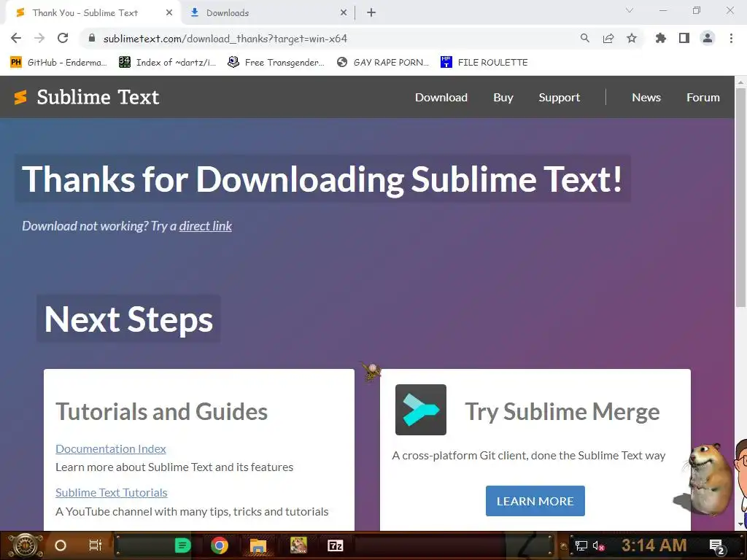Open the Sublime Text Tutorials link

[x=112, y=493]
